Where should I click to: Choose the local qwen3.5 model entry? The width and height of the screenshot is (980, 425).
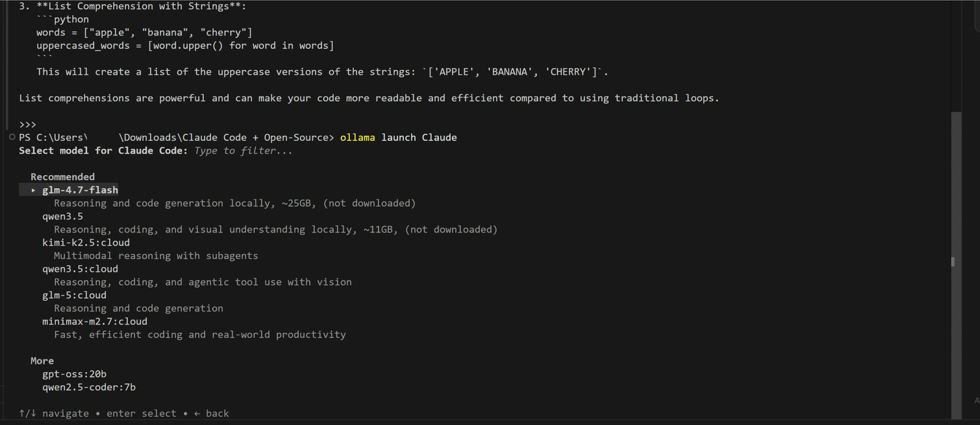click(x=62, y=217)
